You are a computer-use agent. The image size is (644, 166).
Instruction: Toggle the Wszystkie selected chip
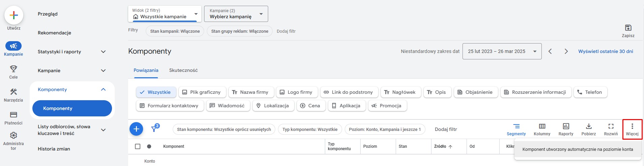[156, 92]
